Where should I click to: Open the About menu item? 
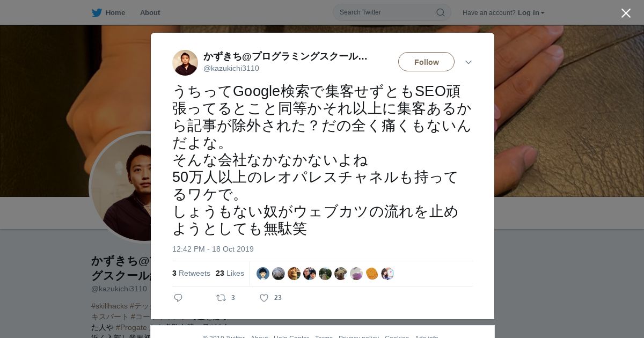point(150,13)
